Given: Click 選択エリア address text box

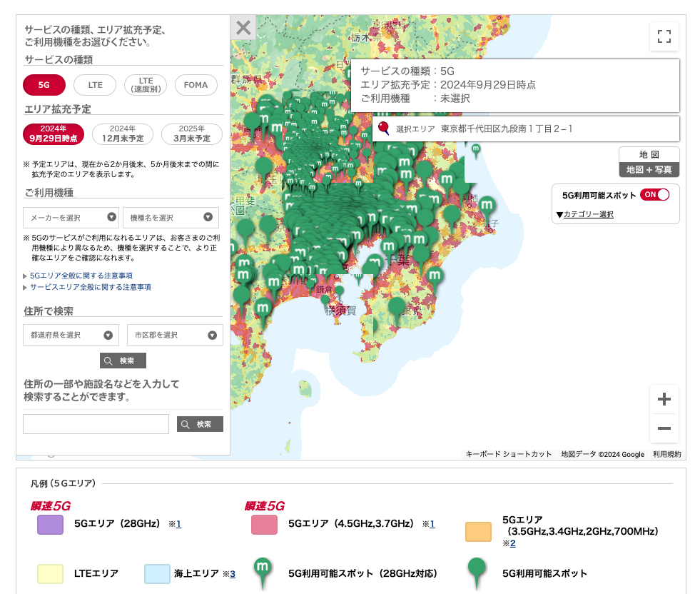Looking at the screenshot, I should 526,129.
